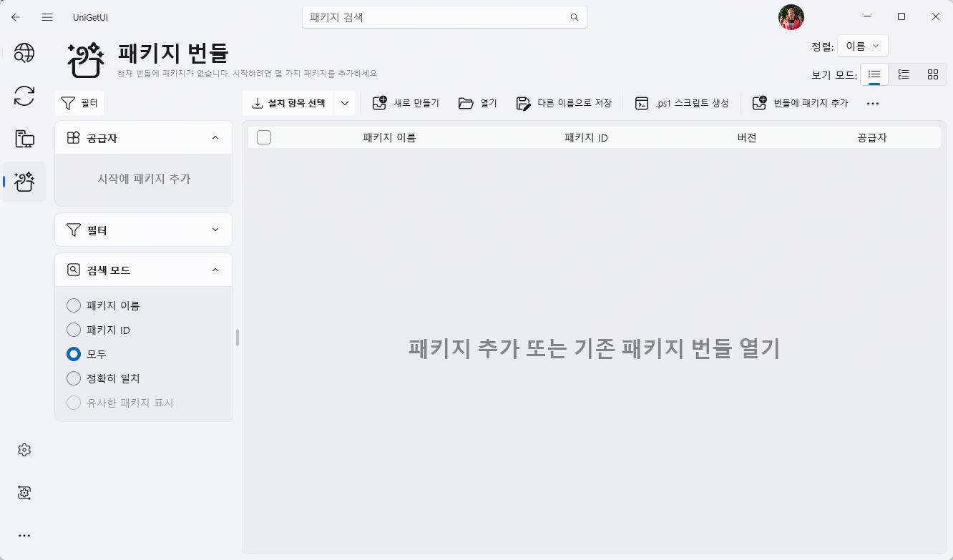Select the 패키지 이름 search mode radio
Screen dimensions: 953x560
[x=74, y=305]
